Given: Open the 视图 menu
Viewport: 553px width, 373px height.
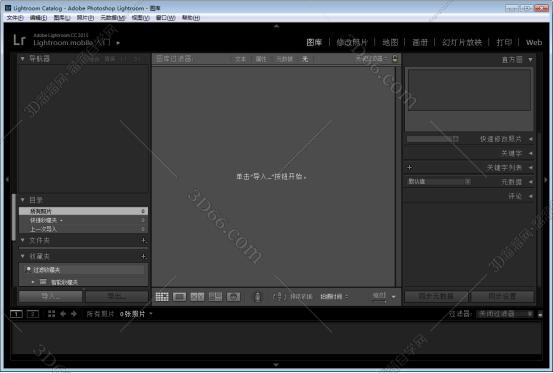Looking at the screenshot, I should [x=140, y=18].
